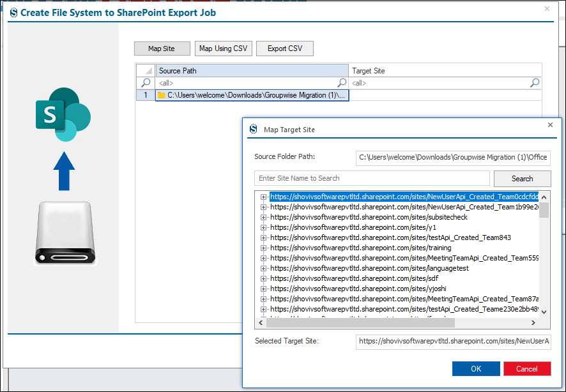Image resolution: width=566 pixels, height=392 pixels.
Task: Click site list vertical scrollbar up arrow
Action: pos(544,197)
